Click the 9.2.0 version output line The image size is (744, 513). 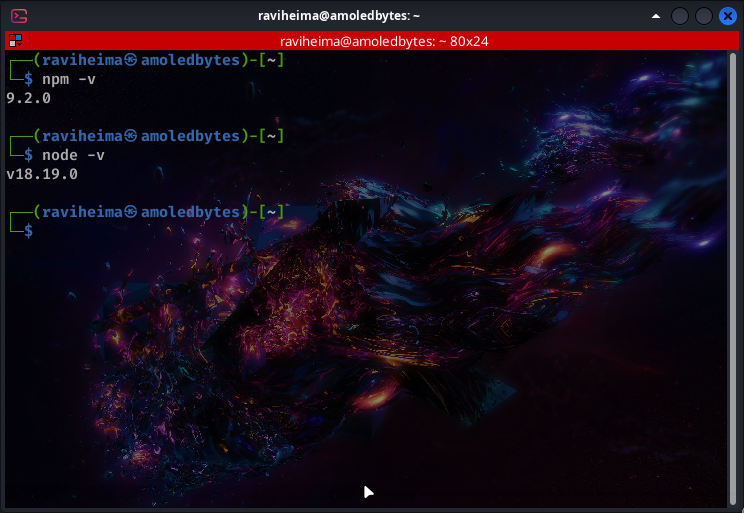28,98
